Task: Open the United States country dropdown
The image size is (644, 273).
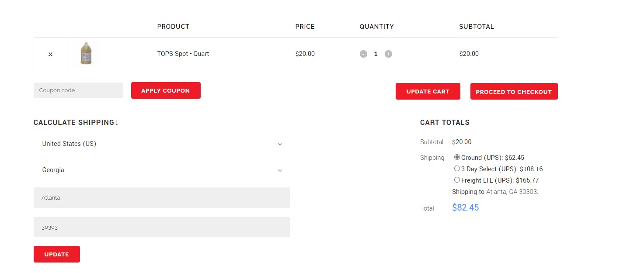Action: [162, 144]
